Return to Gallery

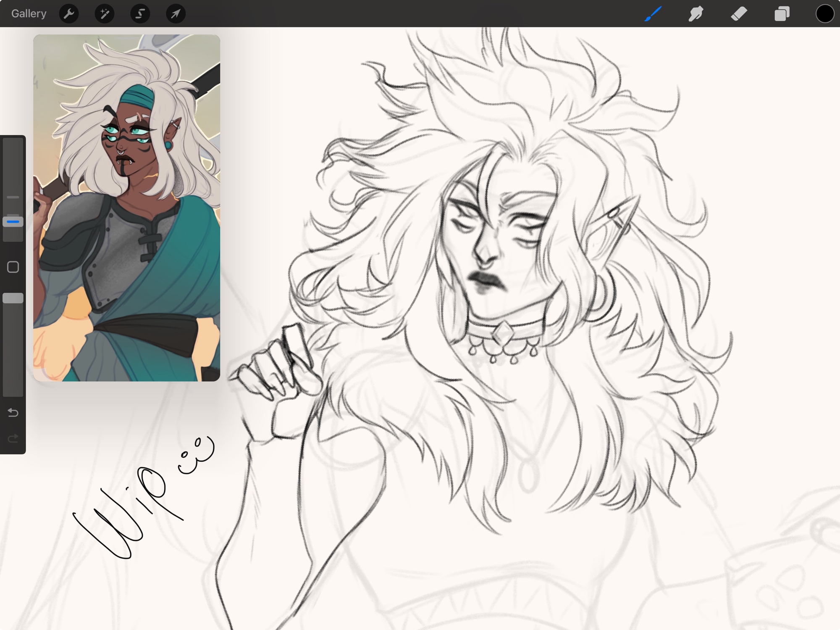[29, 14]
